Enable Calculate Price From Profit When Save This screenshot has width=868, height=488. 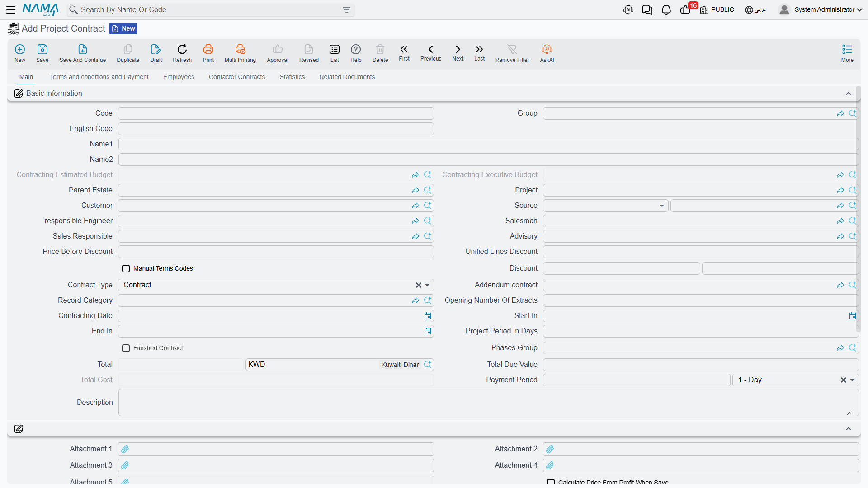551,482
